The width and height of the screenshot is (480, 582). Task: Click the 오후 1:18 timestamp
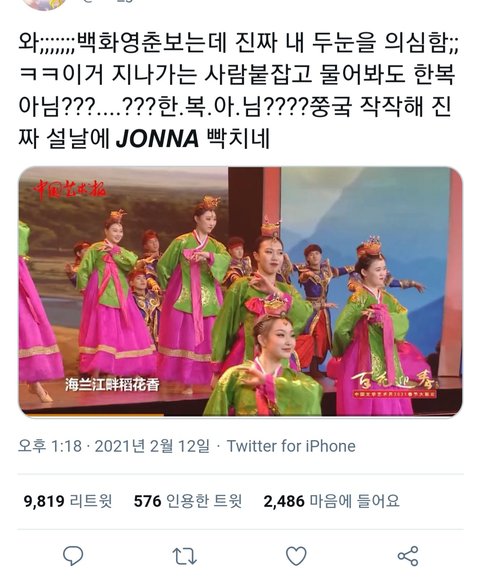[50, 446]
